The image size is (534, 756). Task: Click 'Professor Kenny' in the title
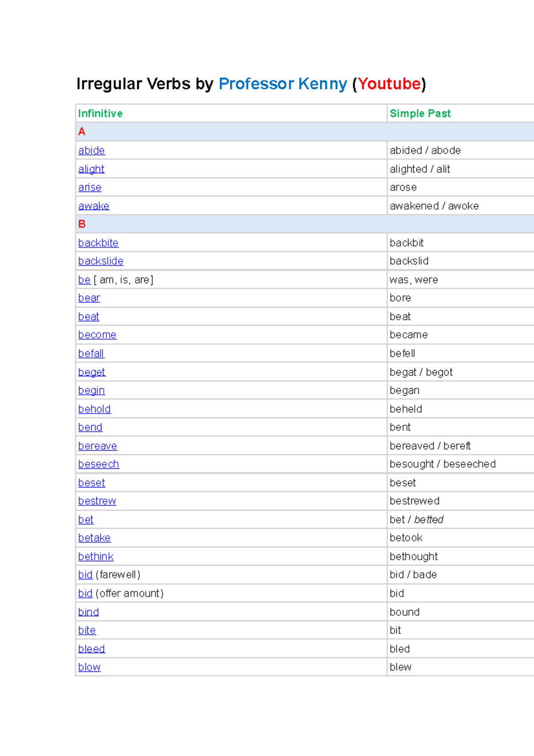(x=283, y=84)
